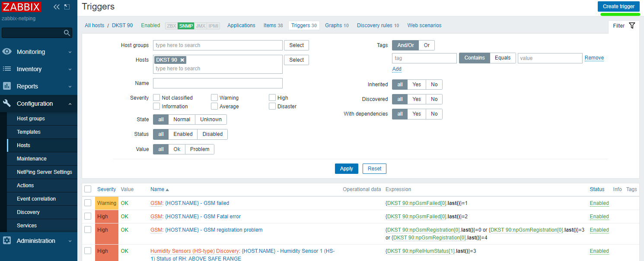Open Host groups in Configuration menu
This screenshot has height=261, width=644.
click(x=42, y=119)
